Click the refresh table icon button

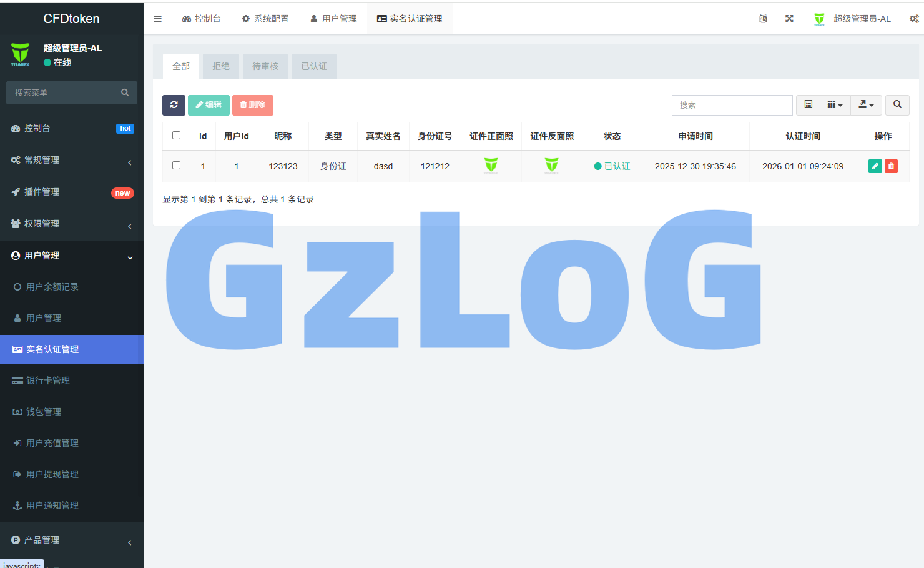pyautogui.click(x=174, y=105)
